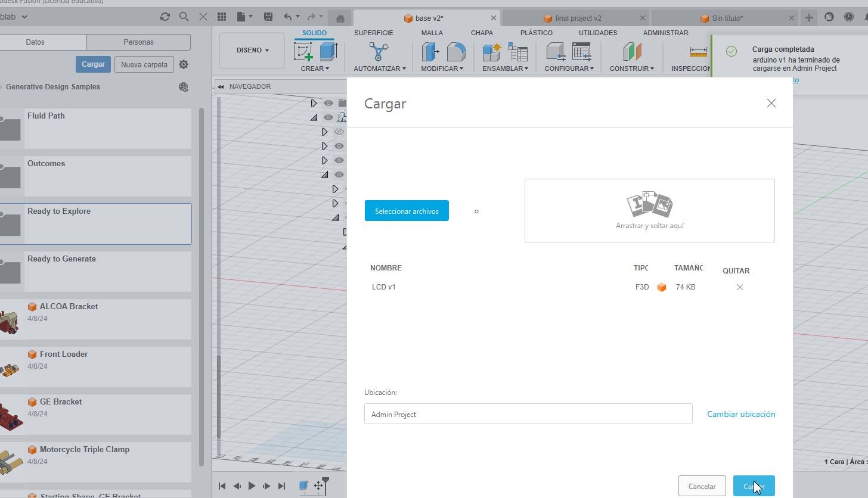Open the AUTOMATIZAR dropdown menu
This screenshot has height=498, width=868.
(x=379, y=69)
